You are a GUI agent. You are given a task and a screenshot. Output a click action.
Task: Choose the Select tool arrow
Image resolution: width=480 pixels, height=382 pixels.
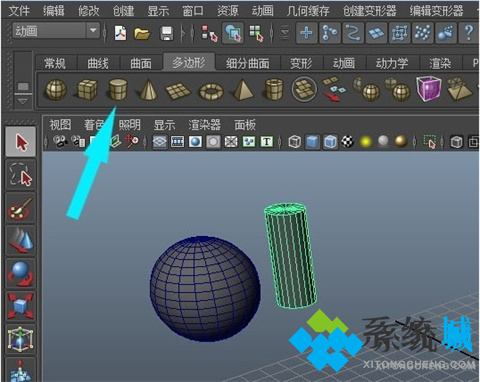coord(21,142)
